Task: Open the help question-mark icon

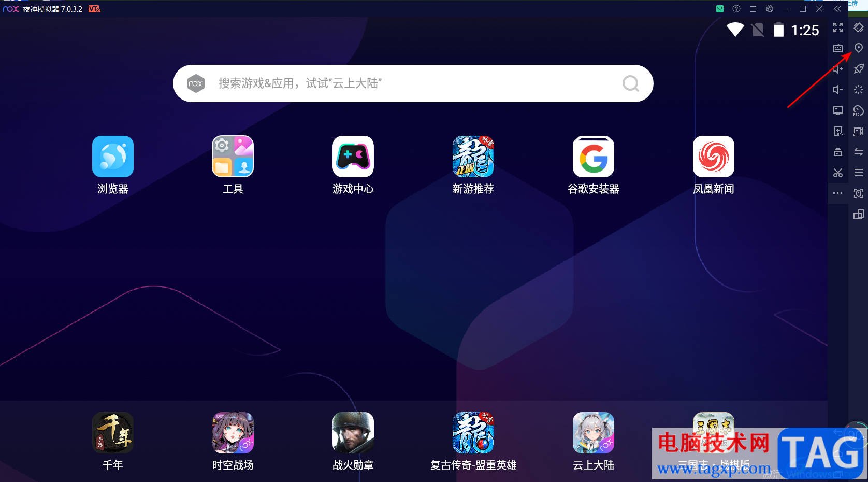Action: pyautogui.click(x=736, y=9)
